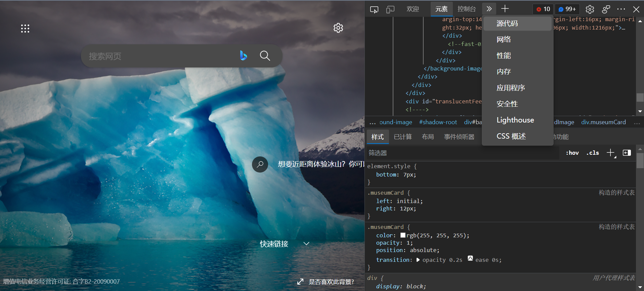Viewport: 644px width, 291px height.
Task: Select 网络 from the tabs menu
Action: click(x=504, y=40)
